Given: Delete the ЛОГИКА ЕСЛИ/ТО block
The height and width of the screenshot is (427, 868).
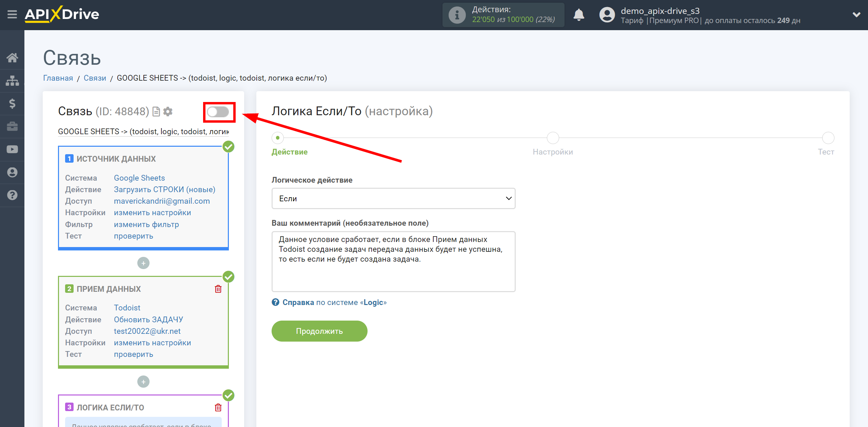Looking at the screenshot, I should [218, 407].
